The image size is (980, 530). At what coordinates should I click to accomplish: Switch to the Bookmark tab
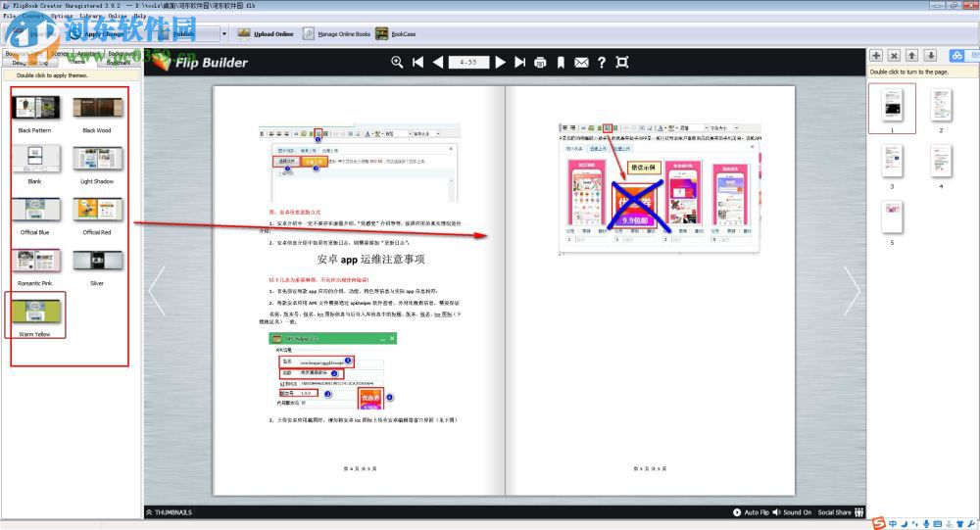[119, 62]
